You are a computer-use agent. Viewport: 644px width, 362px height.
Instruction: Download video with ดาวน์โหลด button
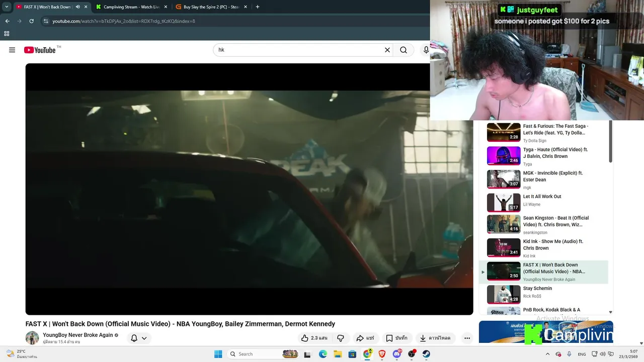(x=436, y=338)
